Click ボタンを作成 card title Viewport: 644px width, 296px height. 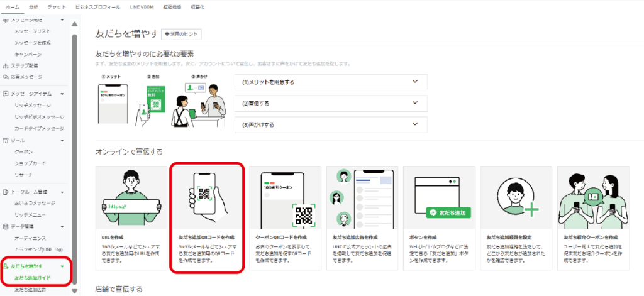pos(423,238)
